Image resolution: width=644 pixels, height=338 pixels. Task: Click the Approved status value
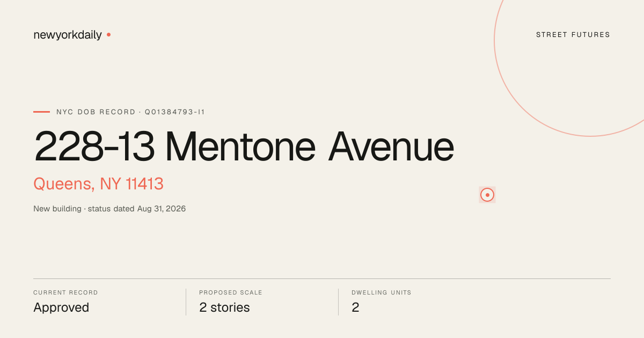61,307
